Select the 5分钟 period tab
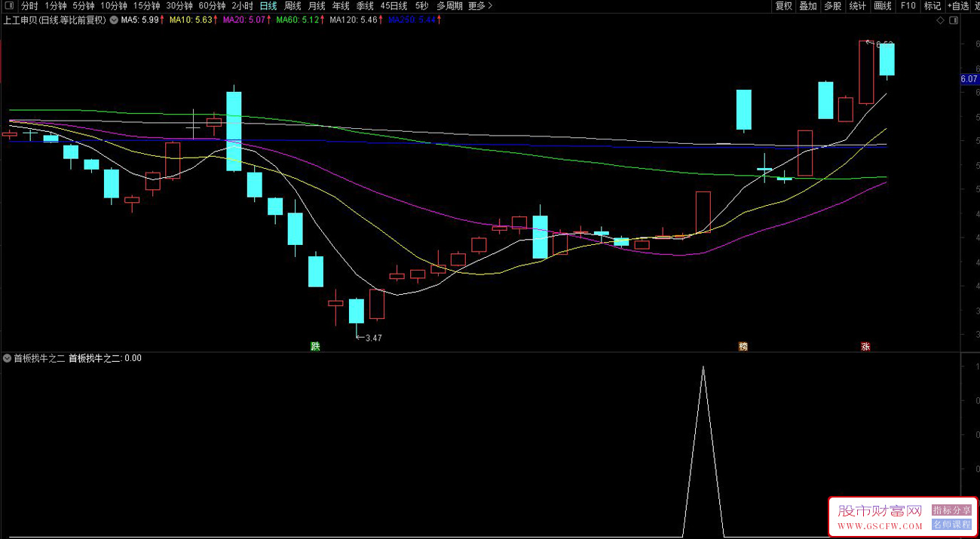 point(84,5)
